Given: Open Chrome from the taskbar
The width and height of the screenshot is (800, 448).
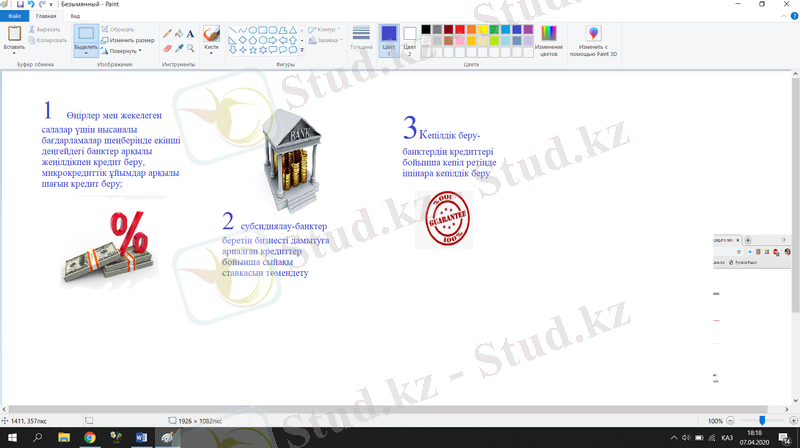Looking at the screenshot, I should [90, 437].
